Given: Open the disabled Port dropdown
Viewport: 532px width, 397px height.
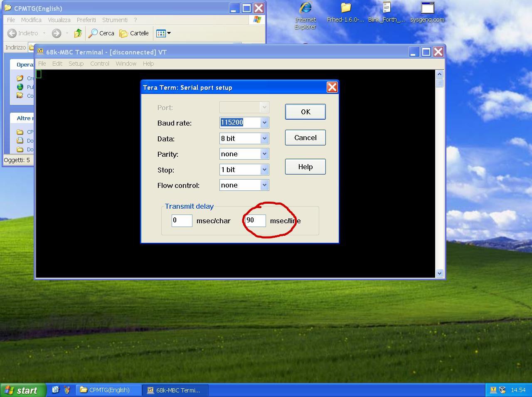Looking at the screenshot, I should 264,107.
